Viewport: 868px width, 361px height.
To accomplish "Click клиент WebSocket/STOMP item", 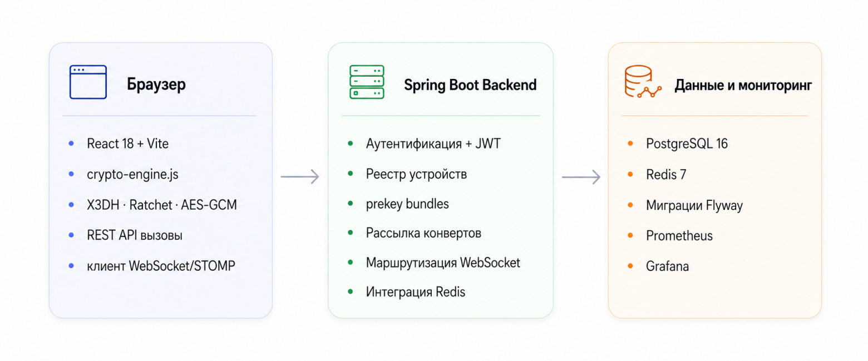I will (x=161, y=266).
